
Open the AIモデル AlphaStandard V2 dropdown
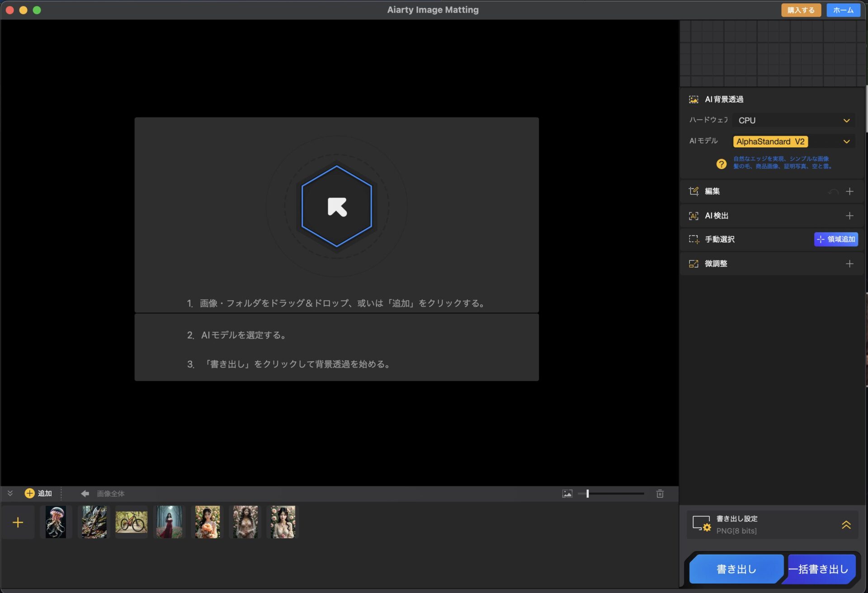(793, 141)
